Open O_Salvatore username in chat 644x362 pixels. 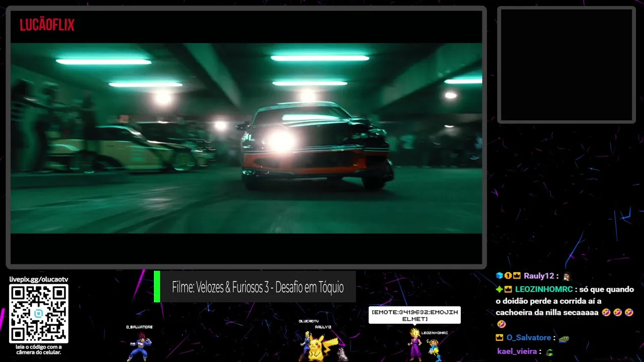click(x=529, y=338)
